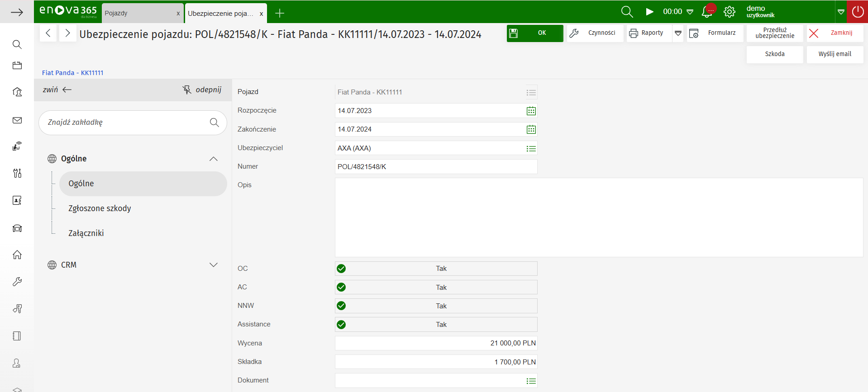The image size is (868, 392).
Task: Start the timer with play icon
Action: pos(649,12)
